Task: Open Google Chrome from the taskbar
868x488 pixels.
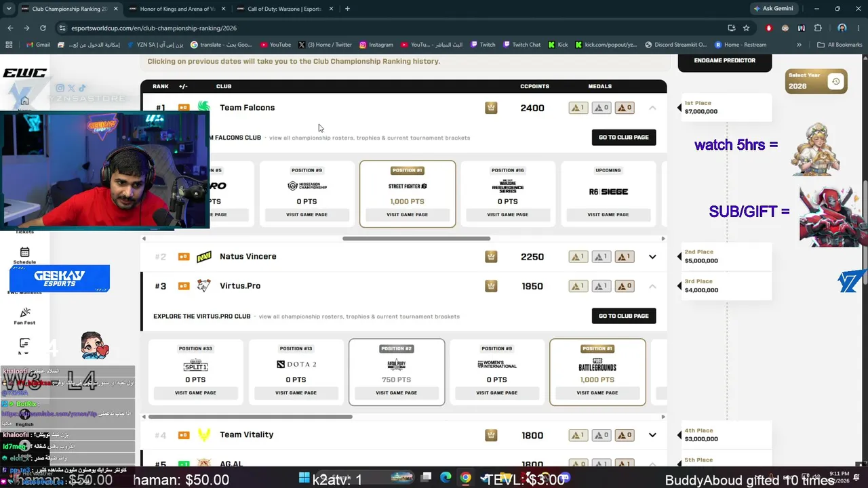Action: [x=465, y=478]
